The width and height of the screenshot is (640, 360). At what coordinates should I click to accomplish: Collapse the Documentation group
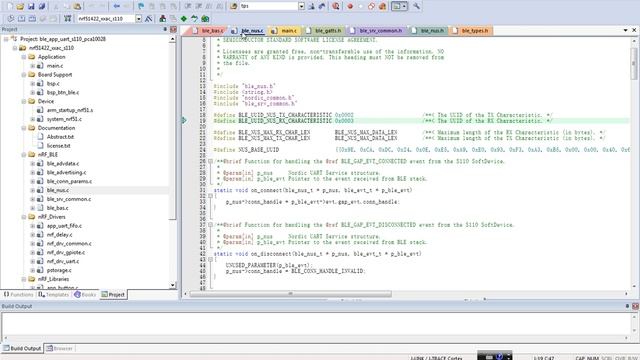pyautogui.click(x=24, y=128)
